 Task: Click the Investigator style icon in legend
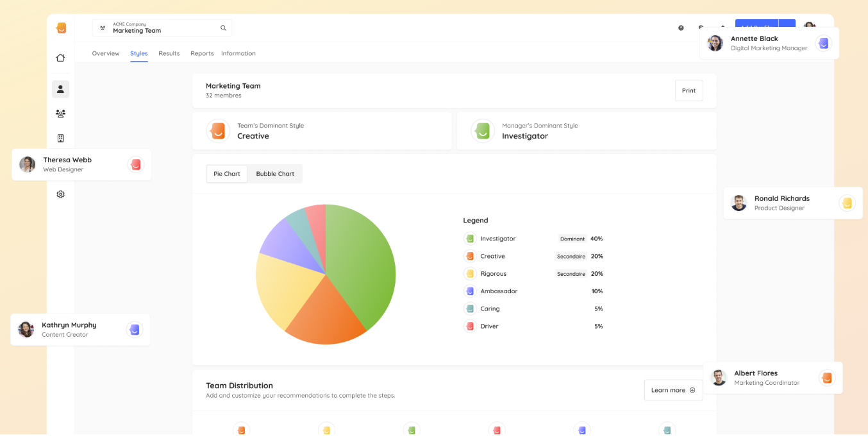pos(470,238)
